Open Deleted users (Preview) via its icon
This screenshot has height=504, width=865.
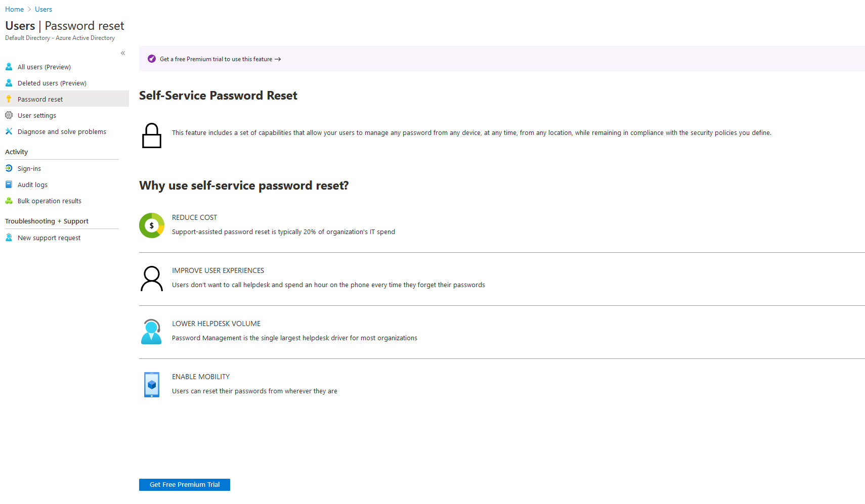tap(9, 82)
